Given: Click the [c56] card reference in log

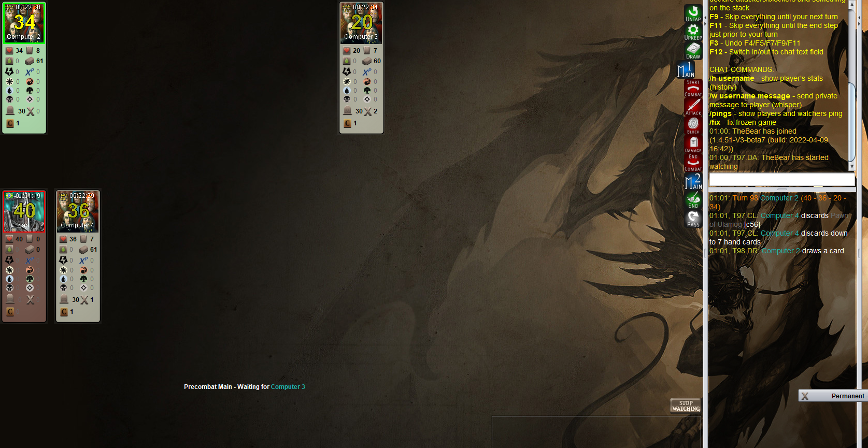Looking at the screenshot, I should [752, 224].
